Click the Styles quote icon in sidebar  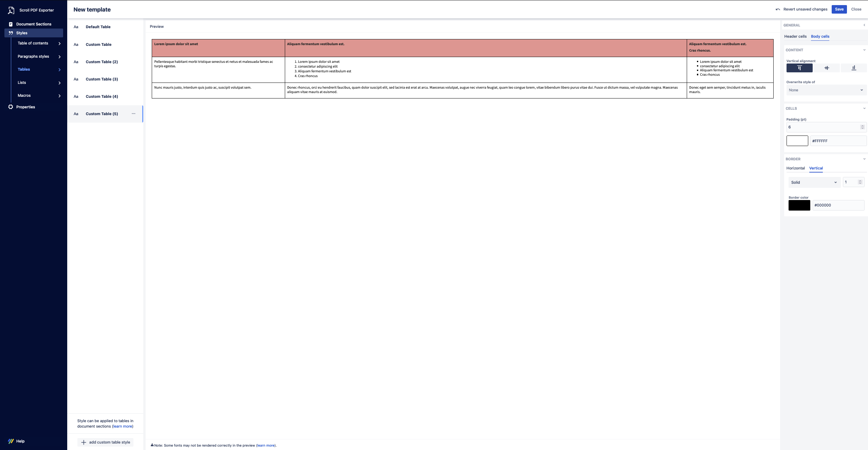point(11,33)
